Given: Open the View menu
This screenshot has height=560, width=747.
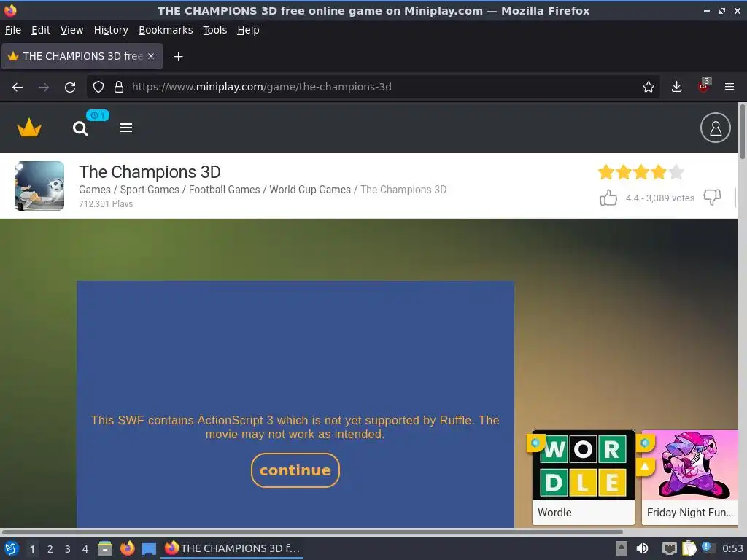Looking at the screenshot, I should click(x=72, y=30).
